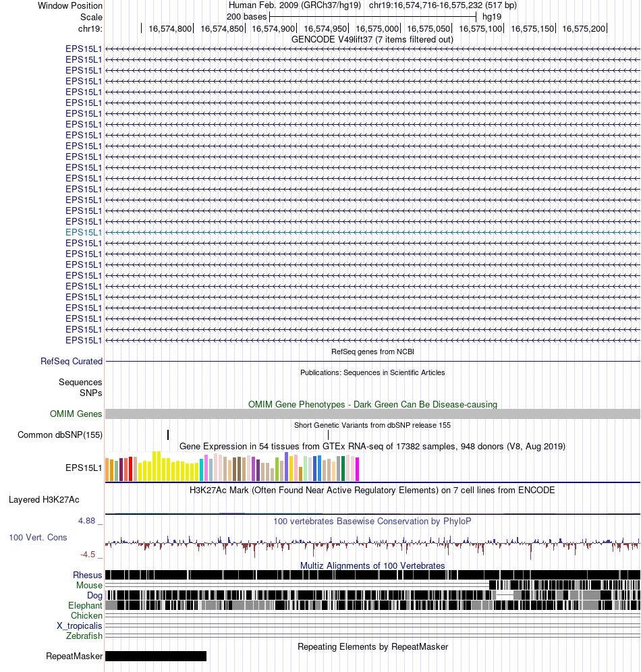Click the Elephant alignment row blocks
This screenshot has height=672, width=641.
[372, 605]
